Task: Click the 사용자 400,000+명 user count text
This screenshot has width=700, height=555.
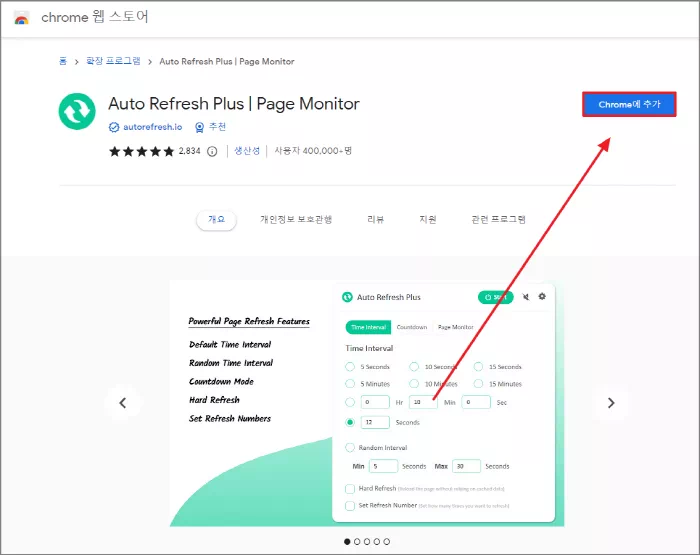Action: pyautogui.click(x=313, y=151)
